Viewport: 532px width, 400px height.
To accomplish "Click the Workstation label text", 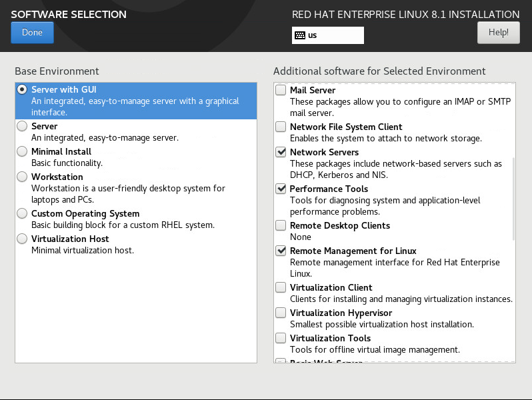I will tap(57, 177).
